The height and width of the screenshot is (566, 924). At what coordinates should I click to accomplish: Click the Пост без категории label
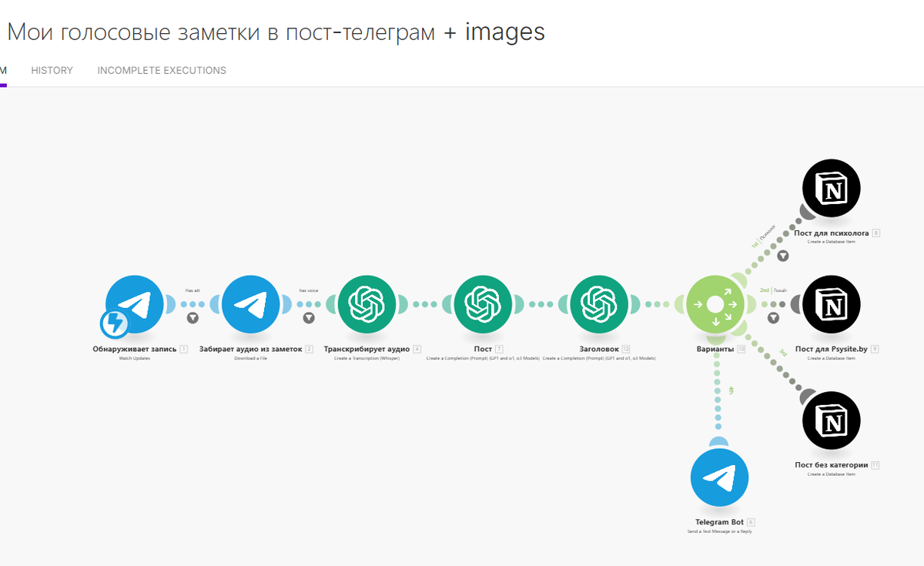click(x=832, y=465)
